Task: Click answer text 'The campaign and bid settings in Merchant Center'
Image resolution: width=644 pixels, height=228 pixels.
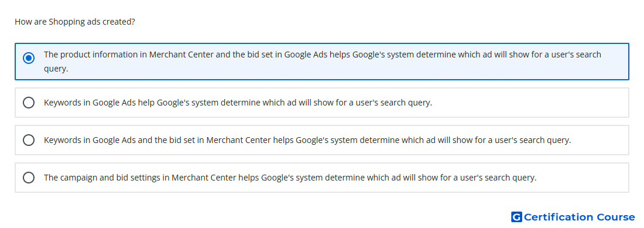Action: [290, 178]
